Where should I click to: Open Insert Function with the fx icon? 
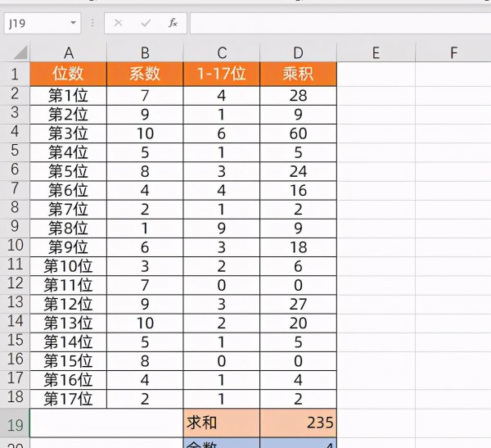pos(173,24)
